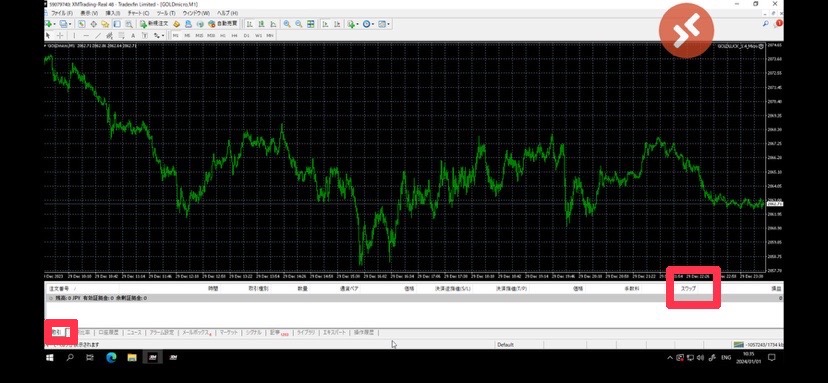Sort by 注文番号 column header
This screenshot has height=383, width=828.
click(x=59, y=289)
